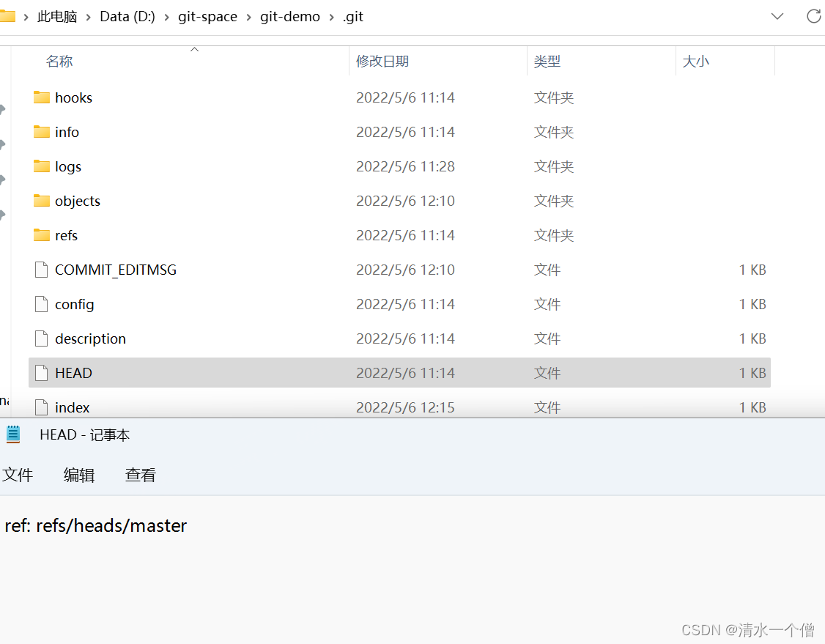The height and width of the screenshot is (644, 825).
Task: Navigate to git-space in breadcrumb
Action: (x=208, y=16)
